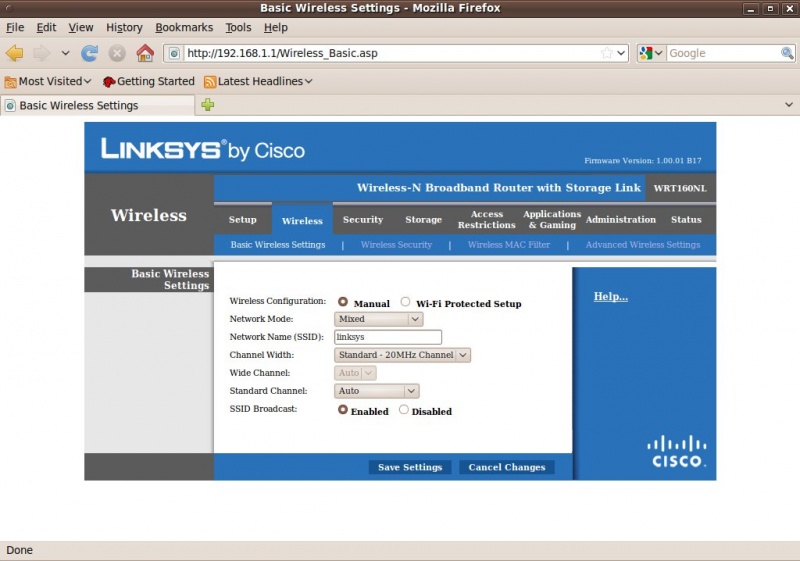Click the home icon in toolbar
The width and height of the screenshot is (800, 561).
click(145, 53)
